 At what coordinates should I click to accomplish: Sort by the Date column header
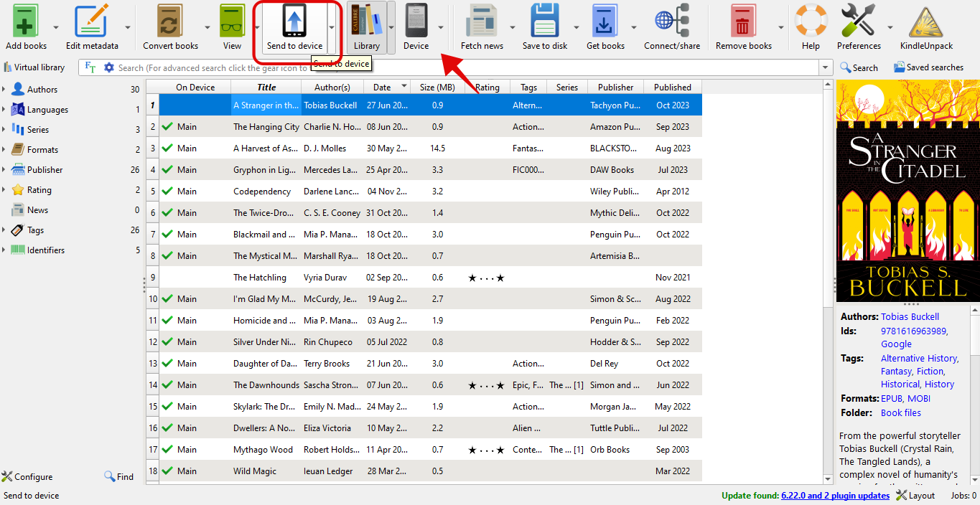tap(388, 88)
